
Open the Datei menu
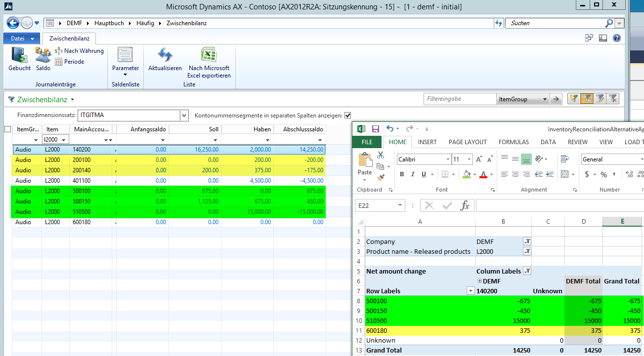tap(21, 39)
